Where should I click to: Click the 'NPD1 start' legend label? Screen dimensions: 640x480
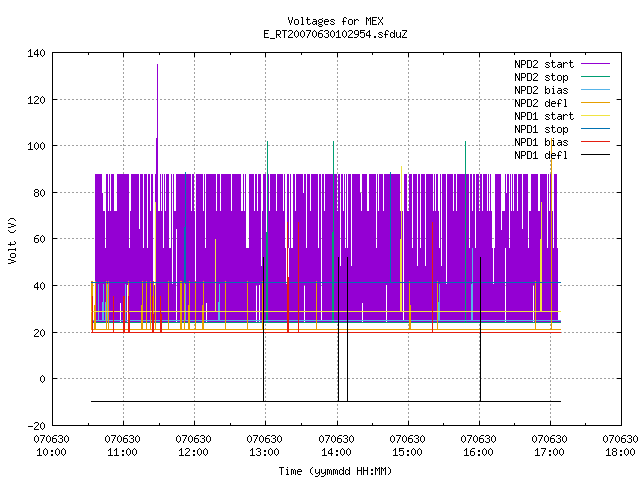click(544, 116)
